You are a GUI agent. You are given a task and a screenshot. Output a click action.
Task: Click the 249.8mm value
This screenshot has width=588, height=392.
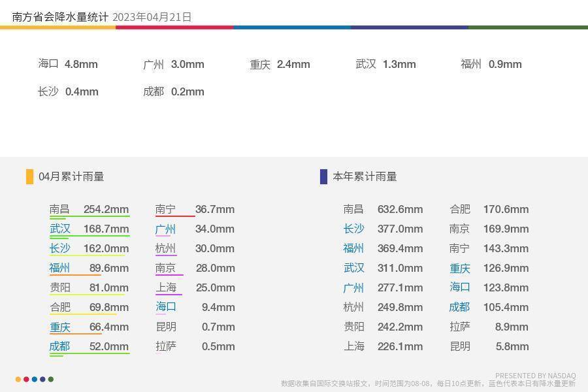coord(400,307)
